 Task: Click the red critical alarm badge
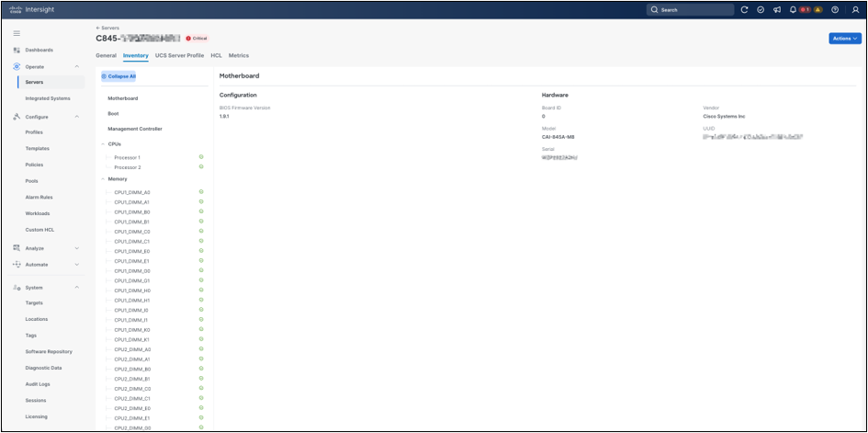click(x=805, y=10)
